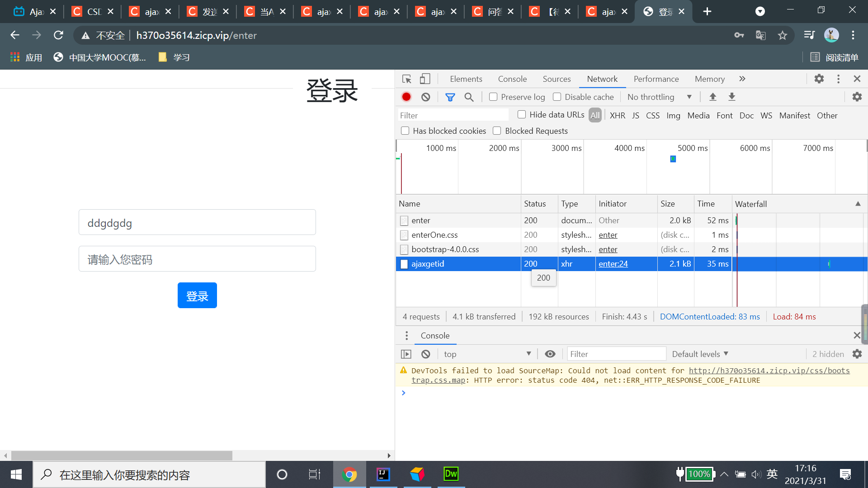The height and width of the screenshot is (488, 868).
Task: Open the network settings gear
Action: 857,97
